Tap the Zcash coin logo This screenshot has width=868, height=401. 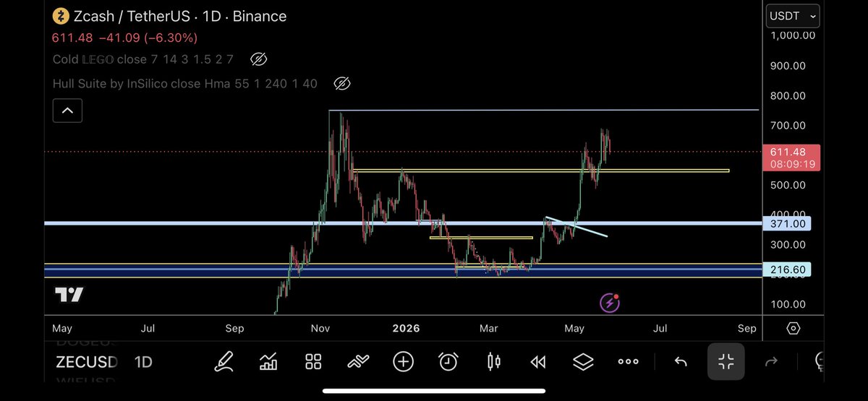point(61,16)
